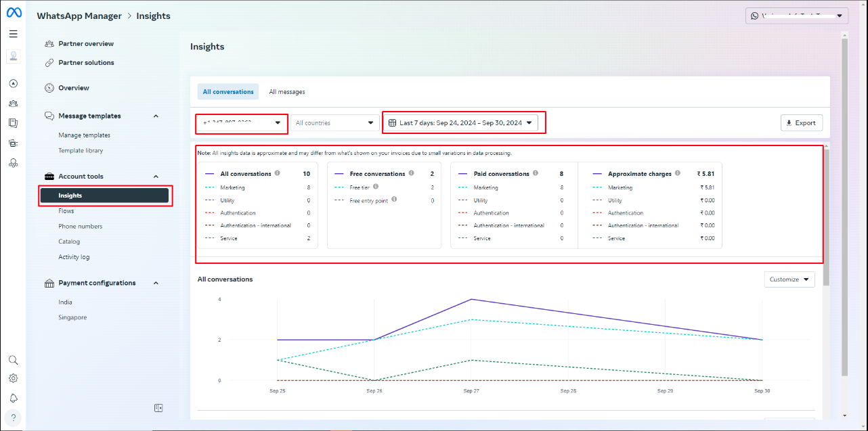Collapse the Account tools section
The width and height of the screenshot is (868, 431).
click(156, 177)
